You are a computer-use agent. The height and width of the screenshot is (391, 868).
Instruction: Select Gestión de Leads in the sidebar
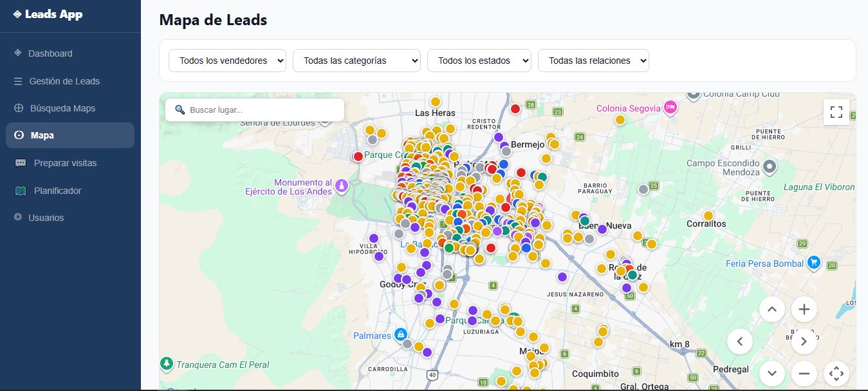click(x=63, y=81)
